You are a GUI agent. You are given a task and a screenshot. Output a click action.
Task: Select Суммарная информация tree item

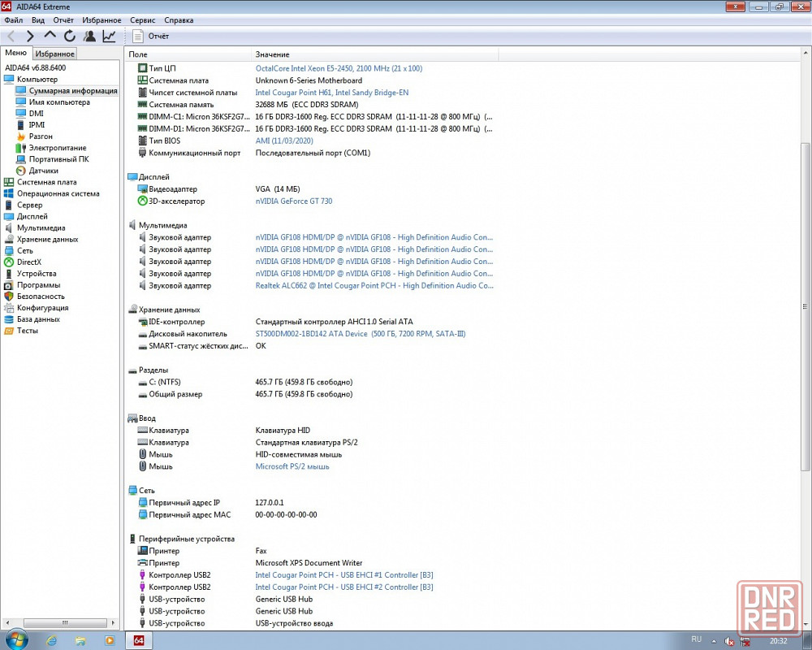coord(73,91)
